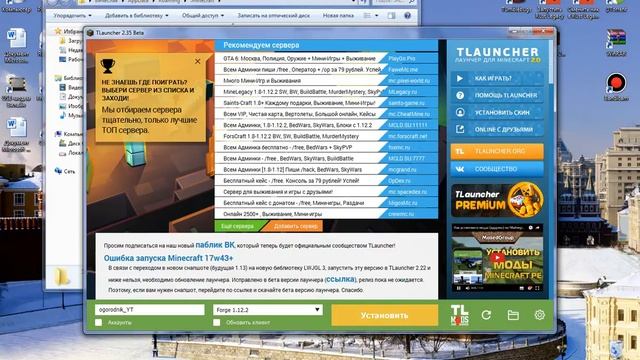
Task: Open TLauncher settings gear icon
Action: point(540,315)
